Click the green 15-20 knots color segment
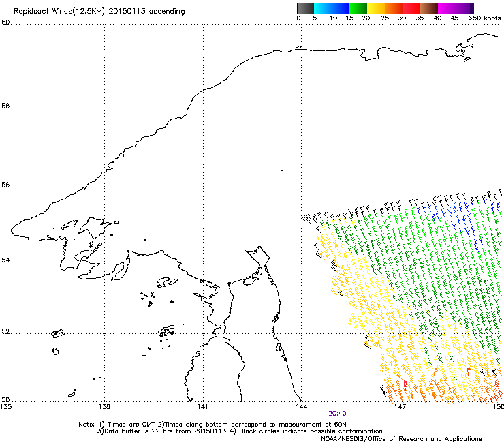Screen dimensions: 504x443 (x=358, y=8)
